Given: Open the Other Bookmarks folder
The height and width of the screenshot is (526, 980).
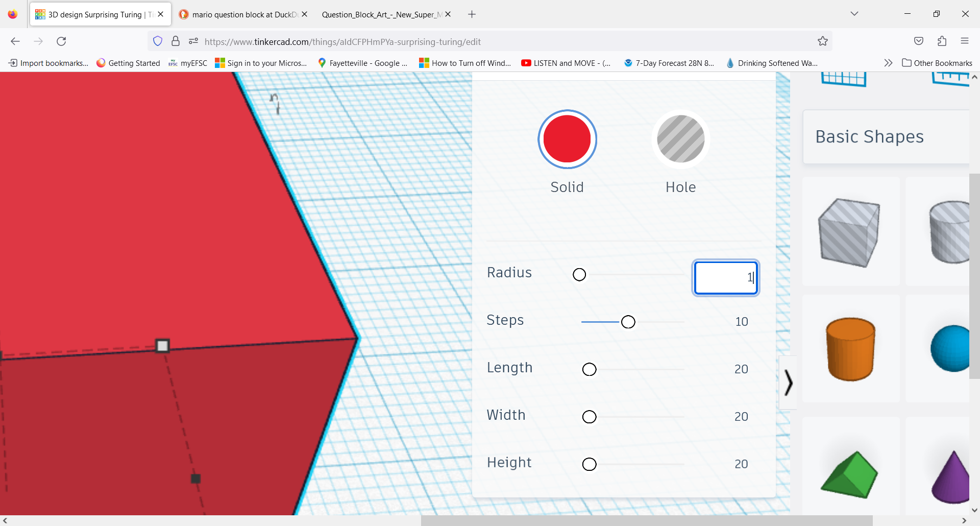Looking at the screenshot, I should (937, 63).
